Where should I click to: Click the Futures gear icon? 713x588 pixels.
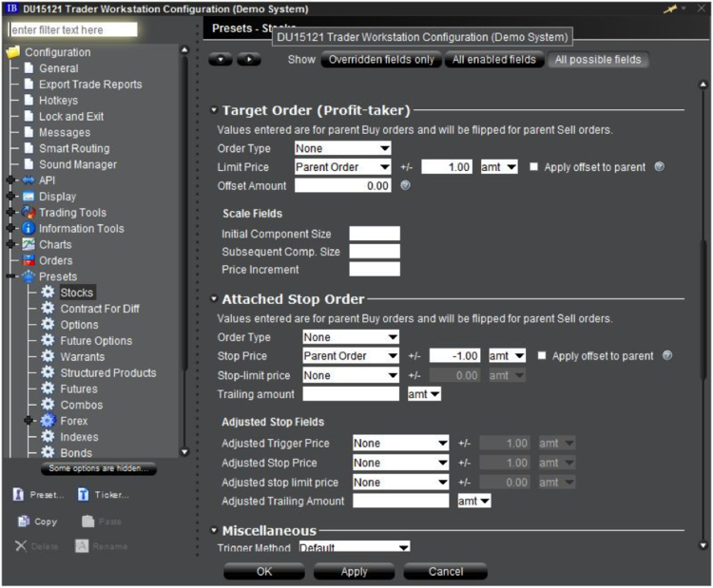tap(48, 389)
